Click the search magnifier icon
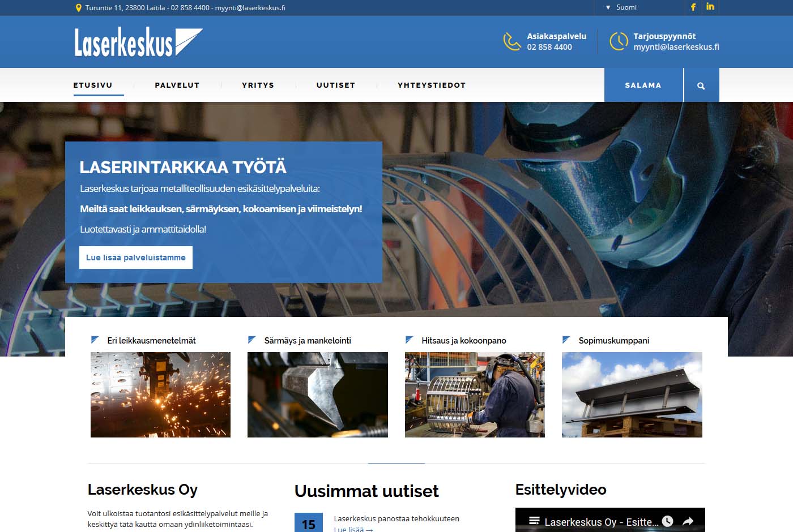Viewport: 793px width, 532px height. click(x=701, y=85)
